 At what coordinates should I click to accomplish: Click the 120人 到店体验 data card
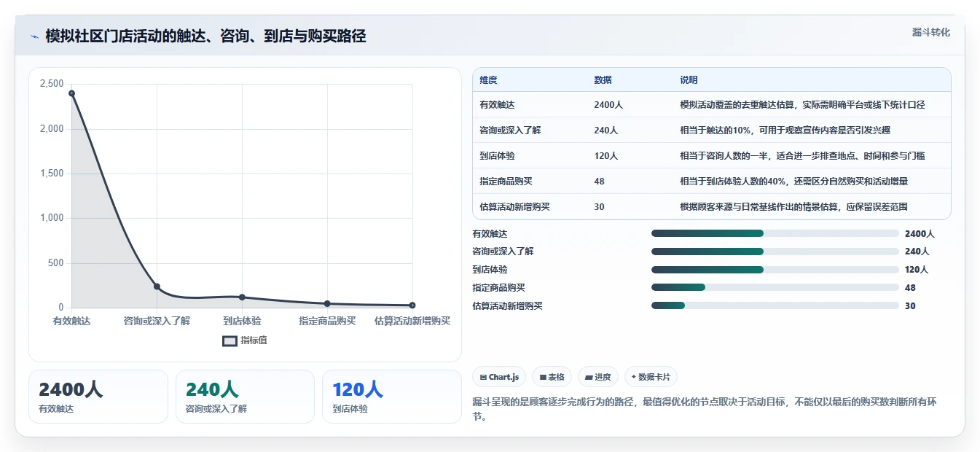[x=392, y=397]
